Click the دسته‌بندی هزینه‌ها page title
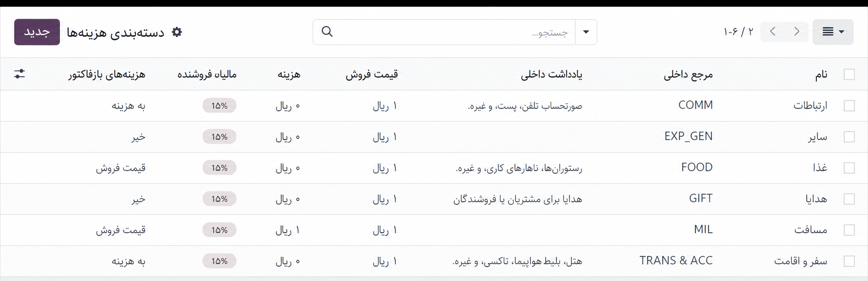The width and height of the screenshot is (868, 281). click(115, 32)
